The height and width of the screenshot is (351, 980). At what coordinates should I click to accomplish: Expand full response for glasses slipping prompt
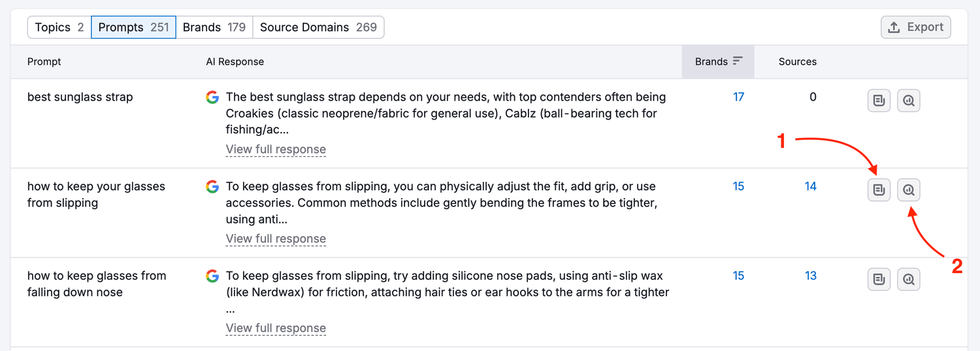[x=276, y=239]
